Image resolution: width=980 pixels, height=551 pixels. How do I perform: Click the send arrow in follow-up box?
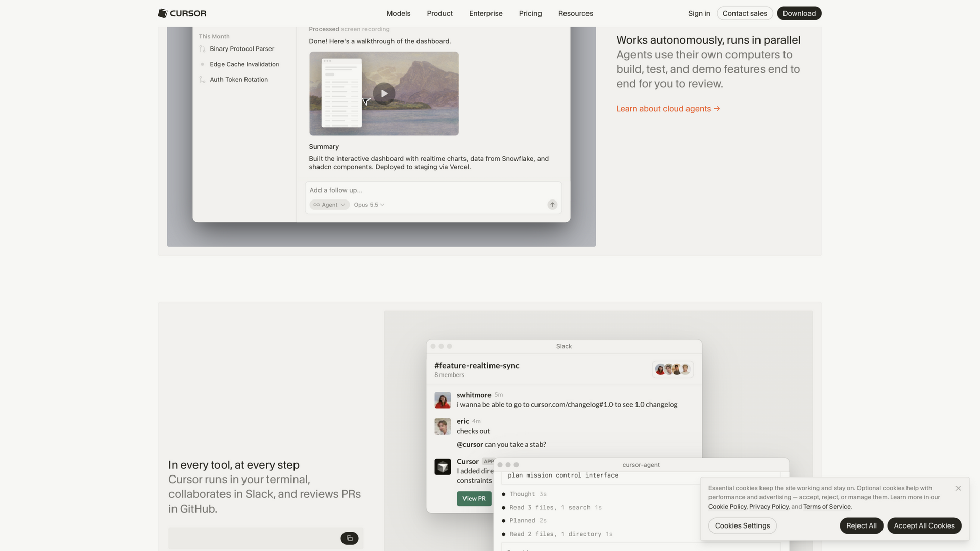pyautogui.click(x=552, y=205)
